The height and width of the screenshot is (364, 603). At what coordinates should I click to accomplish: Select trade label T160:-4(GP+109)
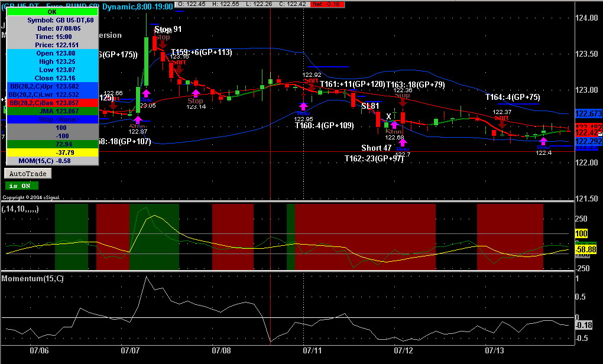324,125
